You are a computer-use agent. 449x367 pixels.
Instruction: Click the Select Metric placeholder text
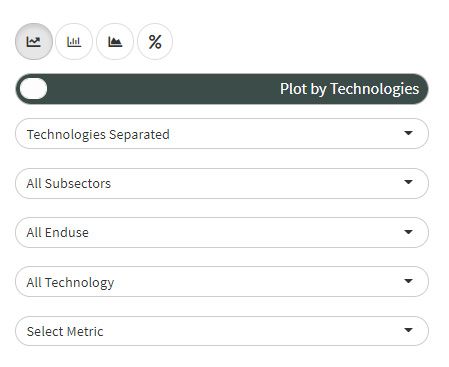click(65, 331)
